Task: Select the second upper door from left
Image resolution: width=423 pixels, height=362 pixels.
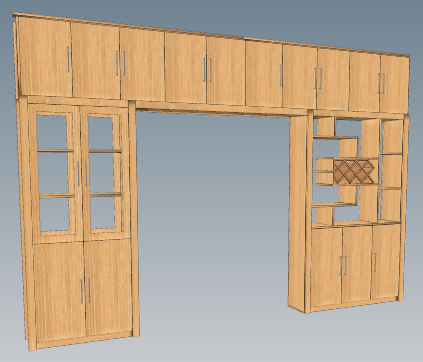Action: [96, 61]
